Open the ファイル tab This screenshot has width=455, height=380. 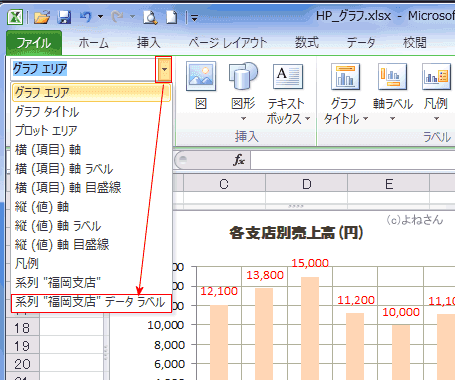(x=34, y=43)
